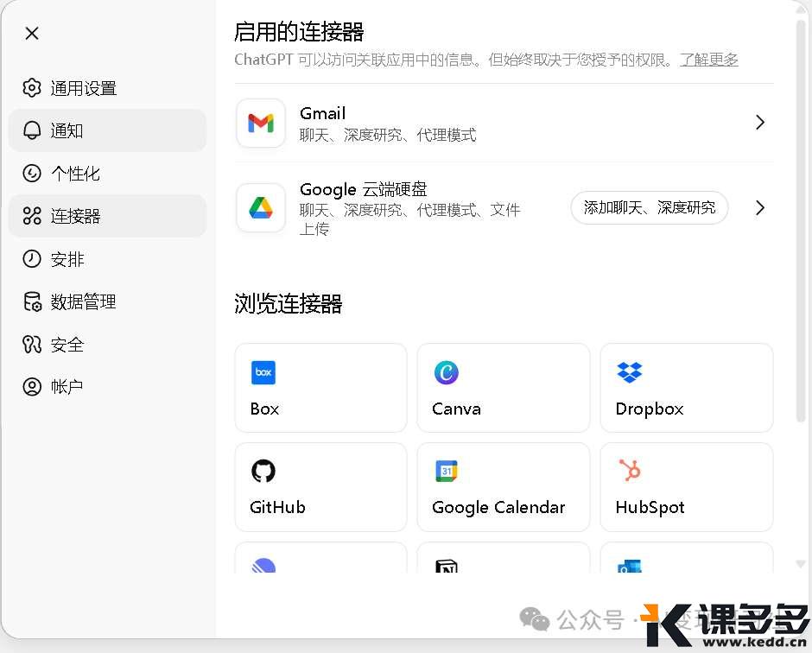Click the Google Drive connector icon
812x653 pixels.
261,208
